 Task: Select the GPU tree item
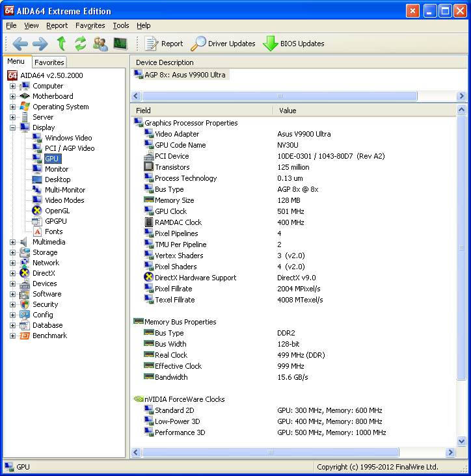(52, 159)
